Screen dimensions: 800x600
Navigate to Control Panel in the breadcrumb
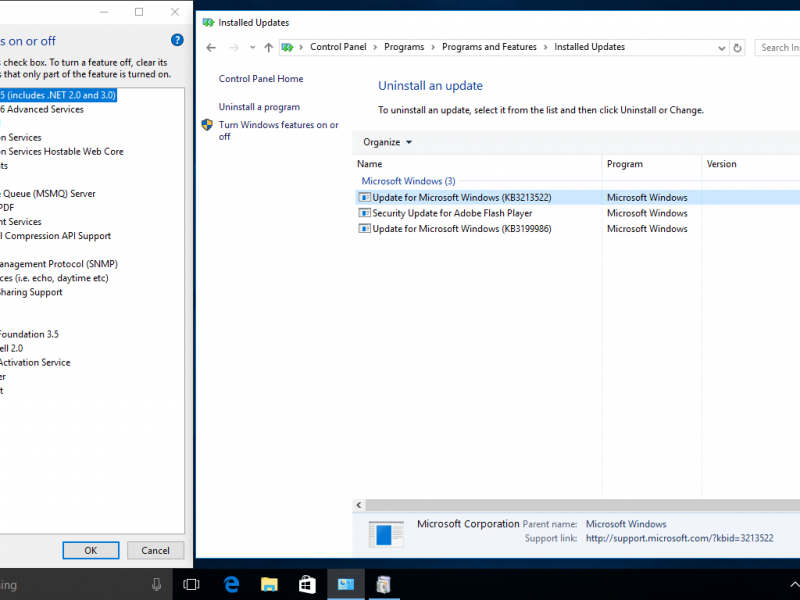[x=338, y=47]
